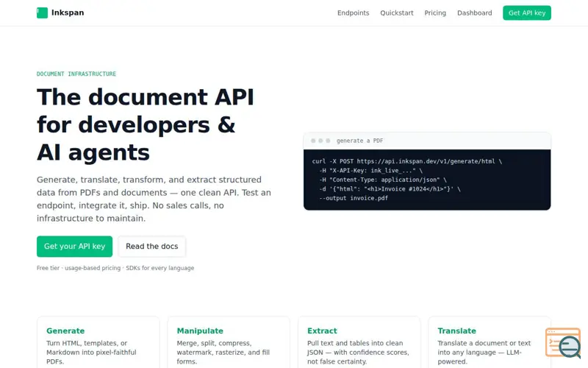The image size is (588, 368).
Task: Click the curl -X POST command line
Action: click(x=407, y=161)
